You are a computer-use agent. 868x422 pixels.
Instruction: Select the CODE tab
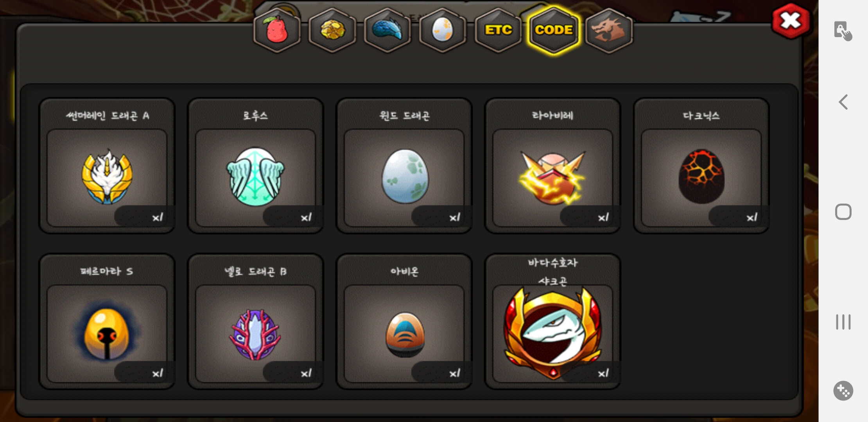pos(554,30)
